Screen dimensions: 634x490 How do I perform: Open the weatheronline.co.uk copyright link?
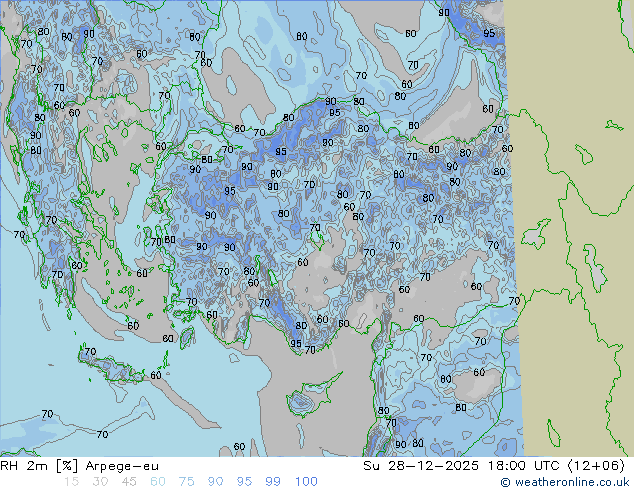[x=565, y=482]
